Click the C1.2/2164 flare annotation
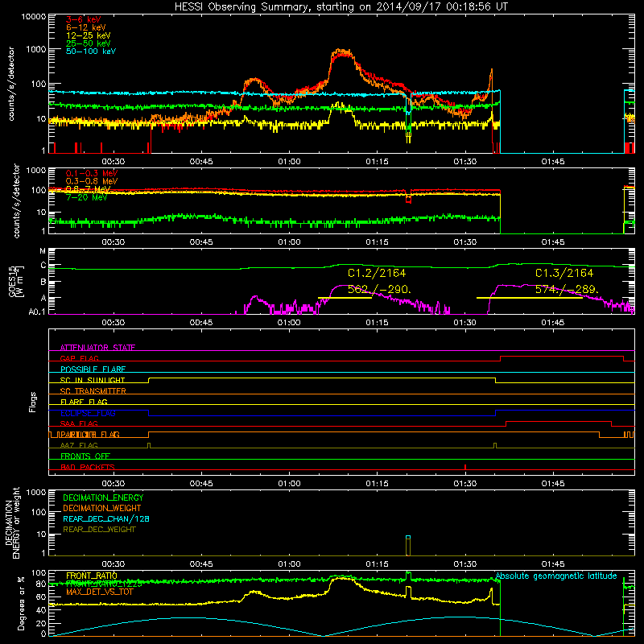The height and width of the screenshot is (644, 644). [377, 273]
